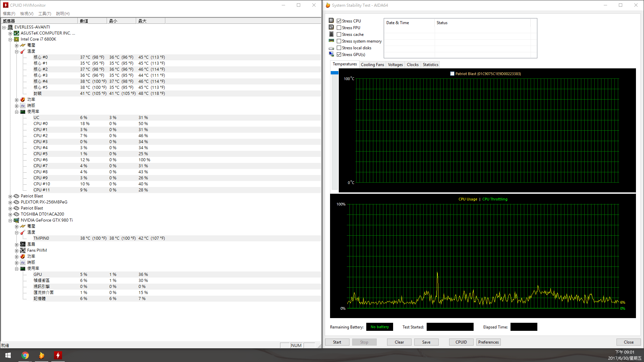Image resolution: width=644 pixels, height=362 pixels.
Task: Click the ASUSTeK motherboard icon
Action: pos(16,33)
